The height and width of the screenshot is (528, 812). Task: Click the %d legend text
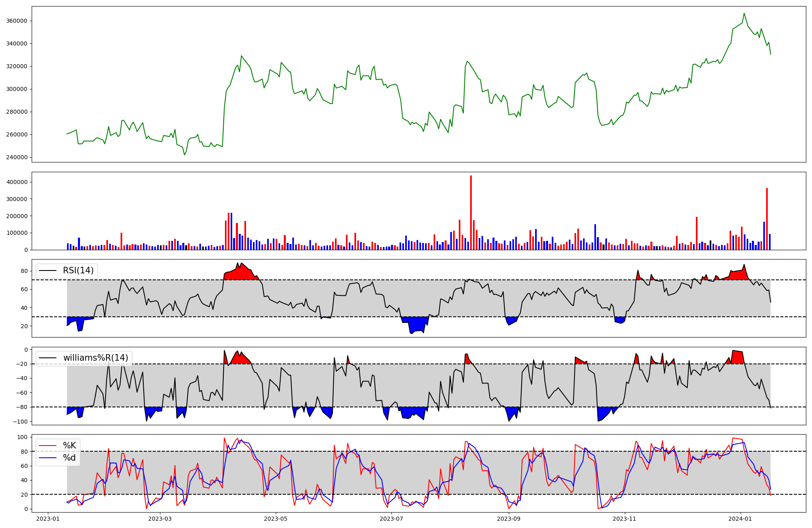[x=69, y=458]
